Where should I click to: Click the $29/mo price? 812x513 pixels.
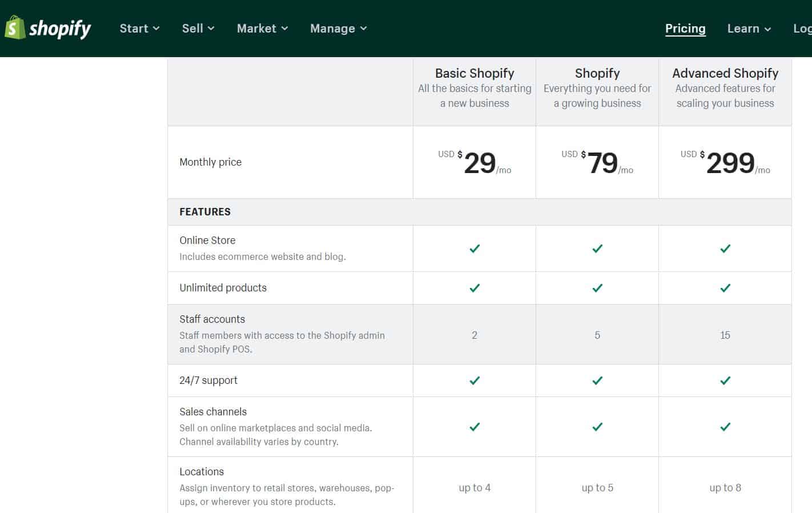[x=475, y=163]
